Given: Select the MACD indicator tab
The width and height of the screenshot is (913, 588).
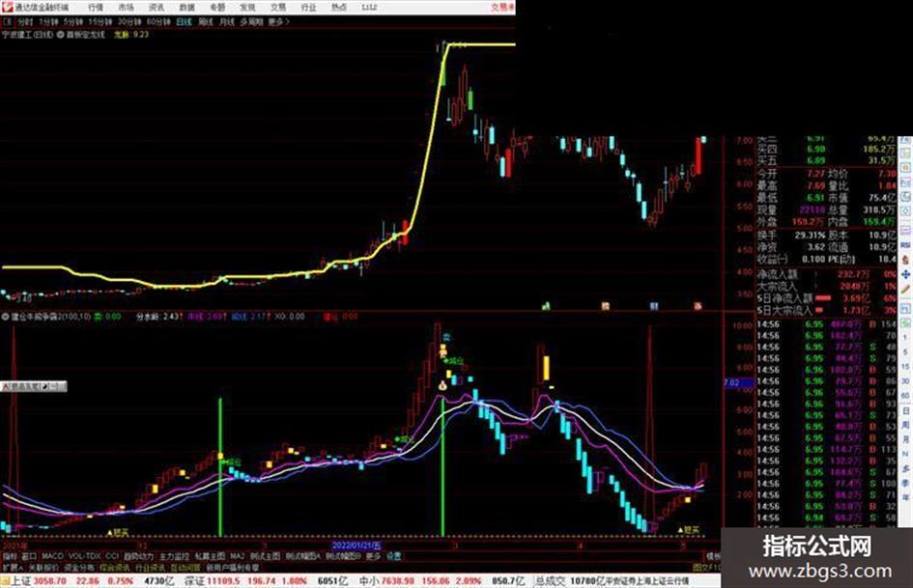Looking at the screenshot, I should [52, 556].
